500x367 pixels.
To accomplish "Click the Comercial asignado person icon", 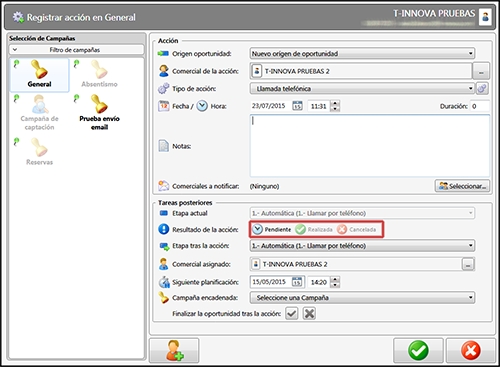I will [x=163, y=264].
